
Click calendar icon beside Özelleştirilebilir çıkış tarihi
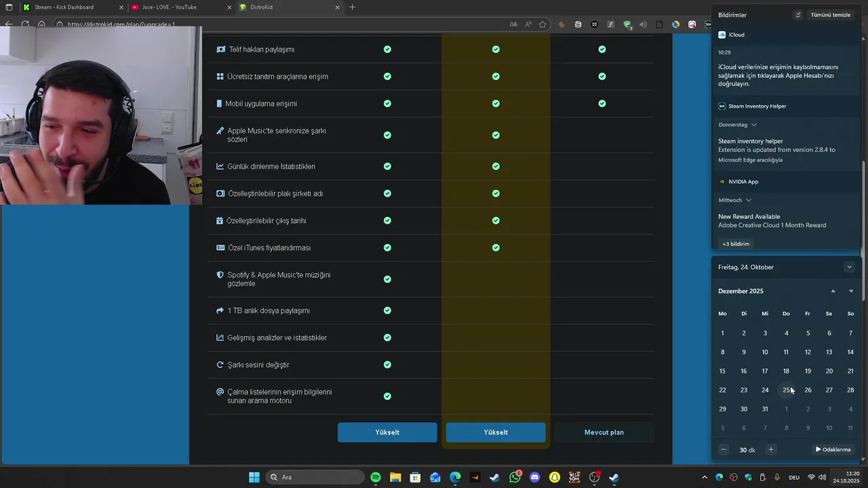(220, 220)
